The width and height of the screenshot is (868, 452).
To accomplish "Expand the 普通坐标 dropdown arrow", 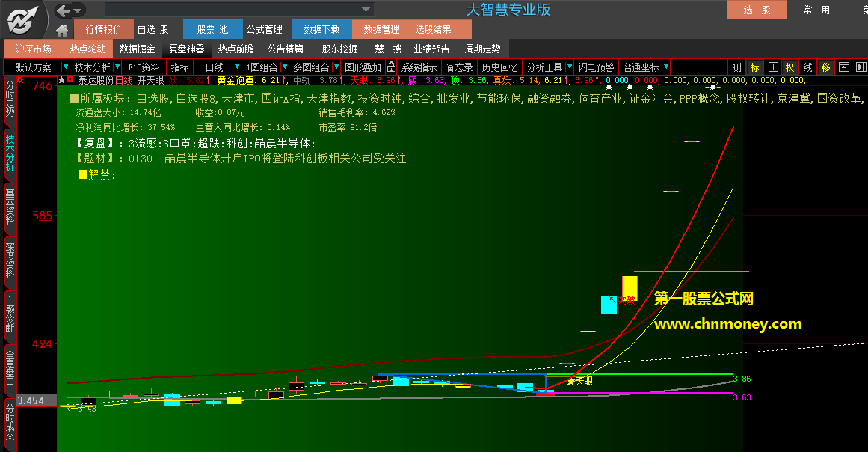I will (666, 67).
